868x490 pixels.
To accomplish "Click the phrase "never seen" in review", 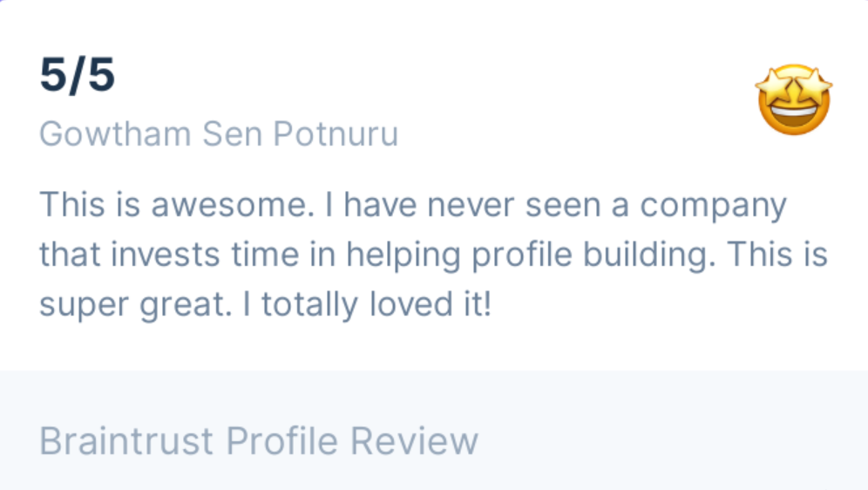I will tap(513, 204).
